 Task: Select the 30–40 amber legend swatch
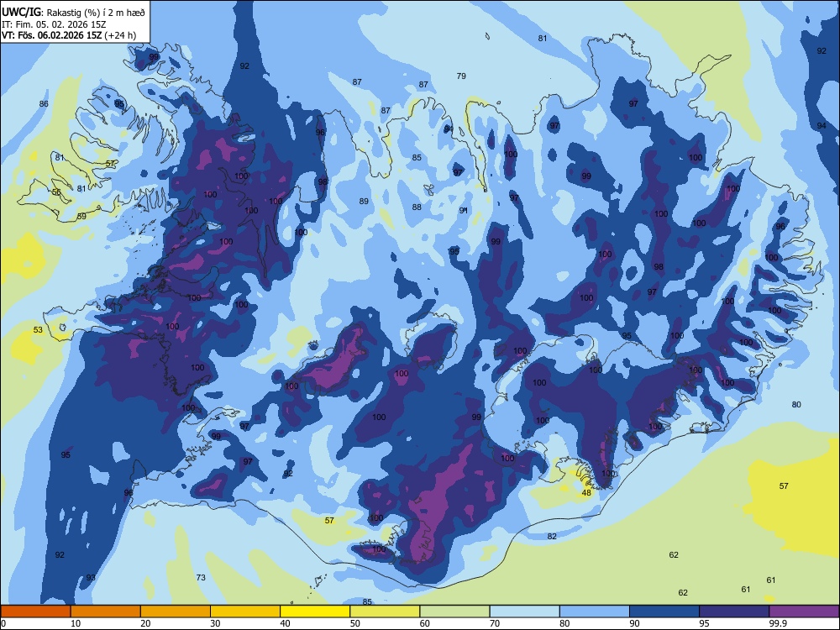tap(245, 612)
